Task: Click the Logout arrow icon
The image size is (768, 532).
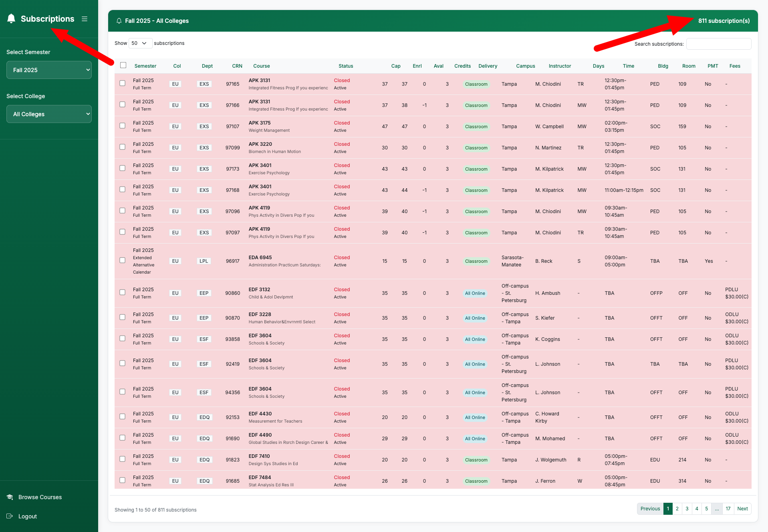Action: click(x=10, y=516)
